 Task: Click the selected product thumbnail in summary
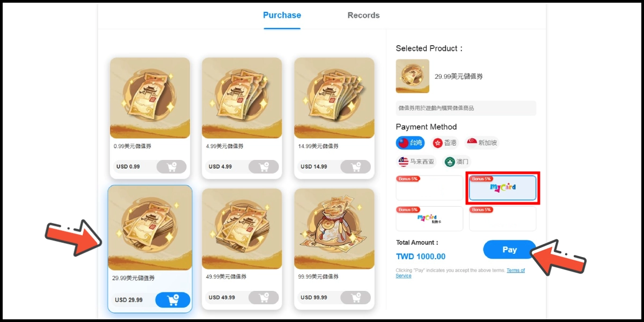click(413, 76)
